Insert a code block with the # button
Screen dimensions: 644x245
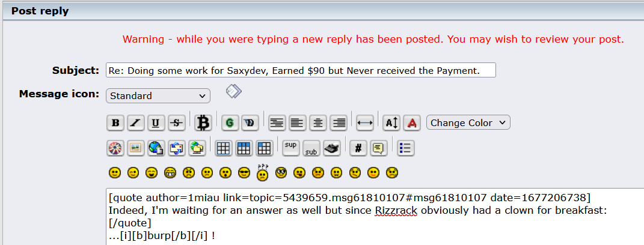[358, 148]
